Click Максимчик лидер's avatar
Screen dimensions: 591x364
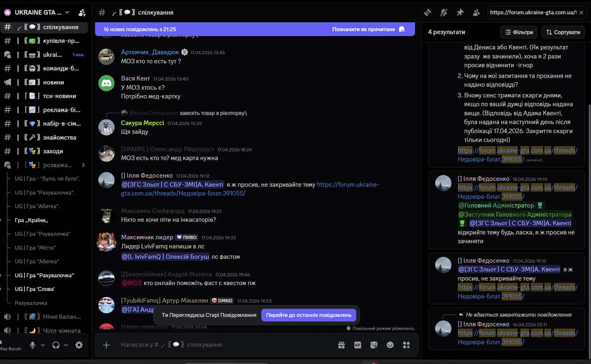click(106, 242)
